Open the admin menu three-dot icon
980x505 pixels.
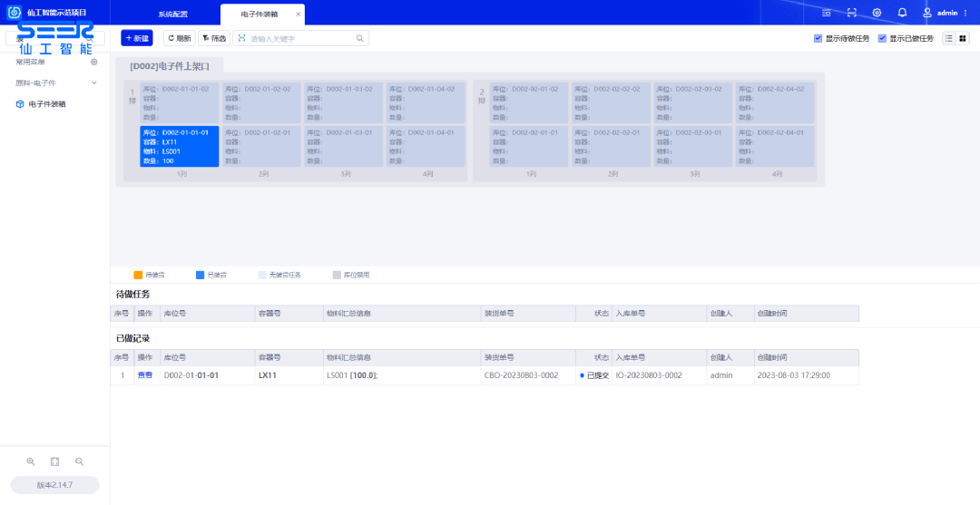[x=965, y=13]
